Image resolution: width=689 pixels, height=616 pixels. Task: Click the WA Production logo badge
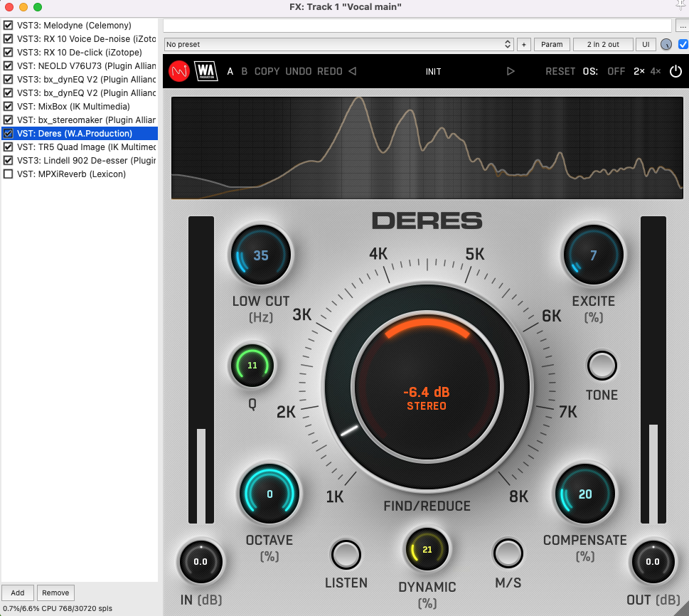click(206, 71)
